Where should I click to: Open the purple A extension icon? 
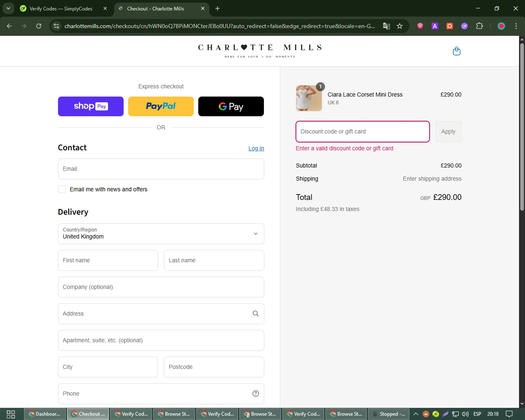pos(435,26)
